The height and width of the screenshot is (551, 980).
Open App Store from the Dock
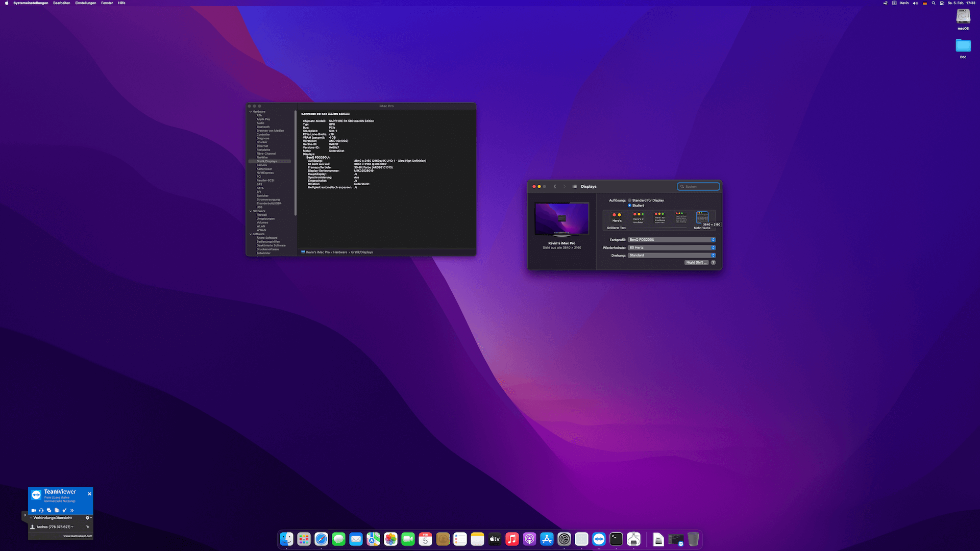pos(547,539)
